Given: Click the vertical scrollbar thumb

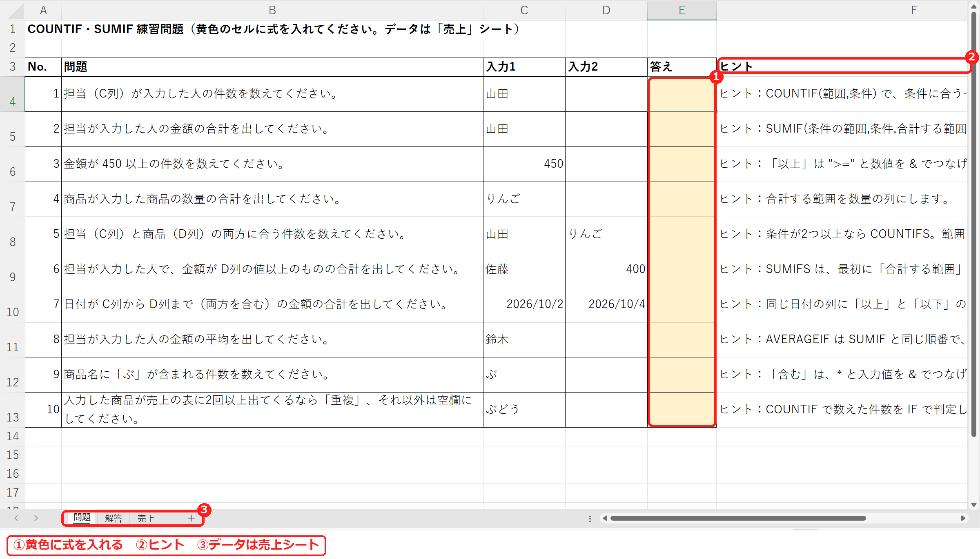Looking at the screenshot, I should click(x=974, y=224).
